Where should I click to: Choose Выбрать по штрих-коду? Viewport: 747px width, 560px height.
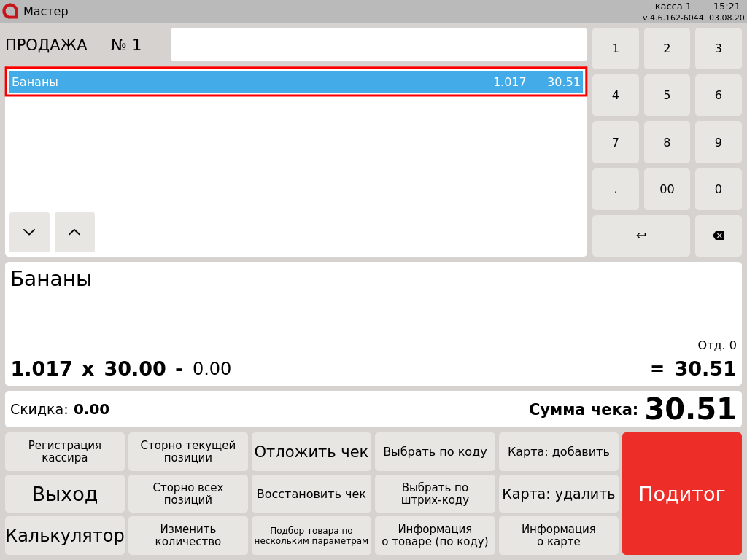[x=435, y=494]
